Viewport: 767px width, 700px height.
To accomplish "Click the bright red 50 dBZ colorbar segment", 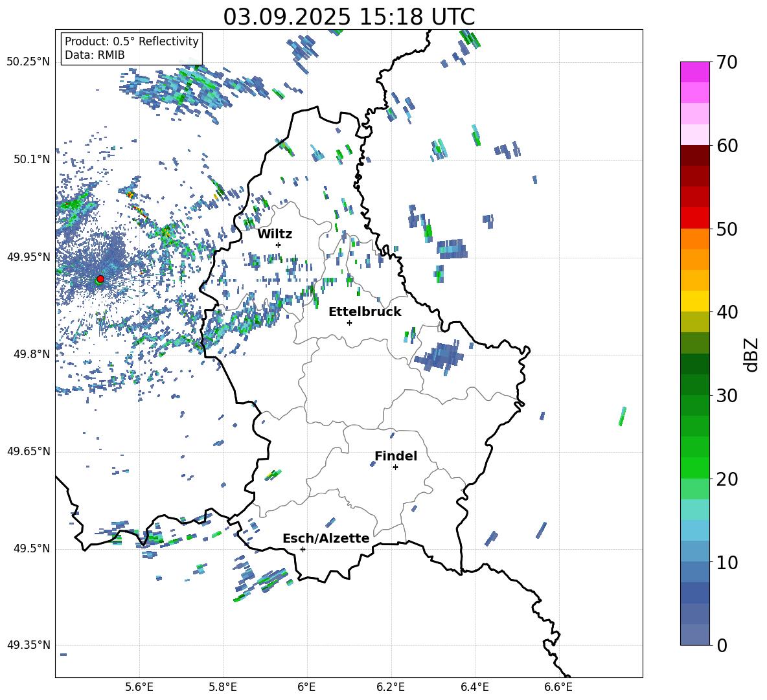I will pos(694,218).
